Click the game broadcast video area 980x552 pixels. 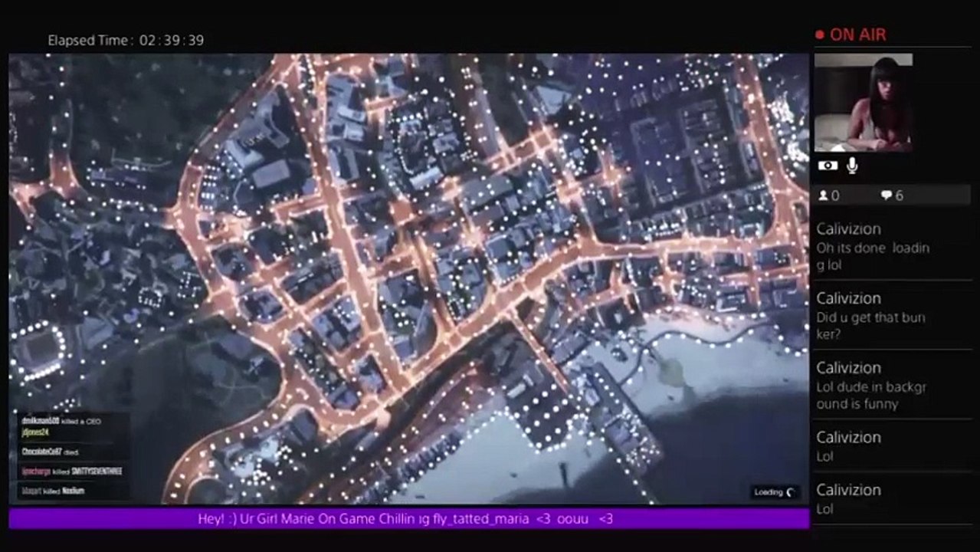tap(409, 279)
